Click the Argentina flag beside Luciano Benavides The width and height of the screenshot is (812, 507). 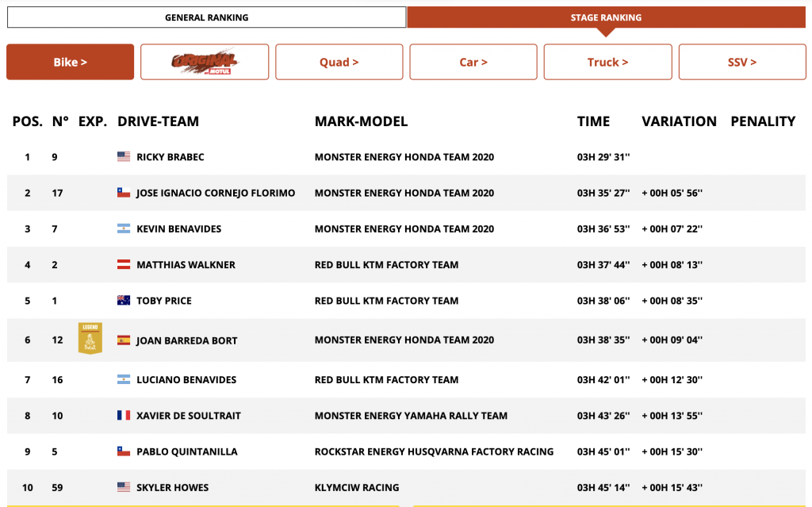(x=124, y=379)
